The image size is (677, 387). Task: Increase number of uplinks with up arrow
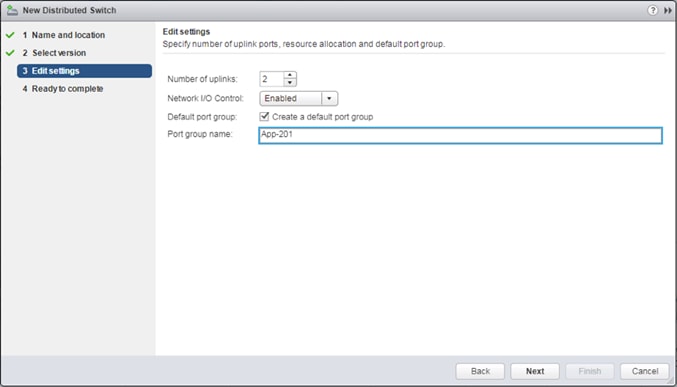290,75
